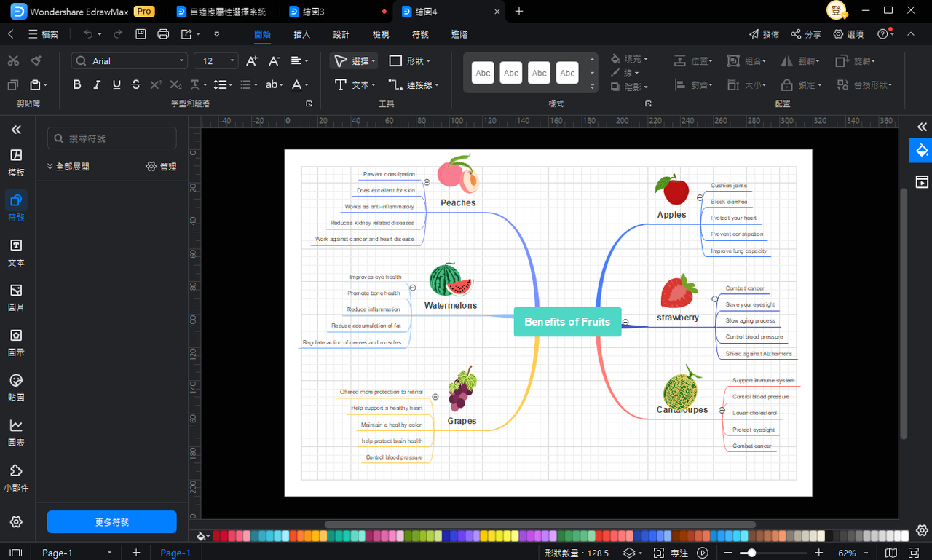Select the Text sidebar icon
Image resolution: width=932 pixels, height=560 pixels.
(16, 253)
